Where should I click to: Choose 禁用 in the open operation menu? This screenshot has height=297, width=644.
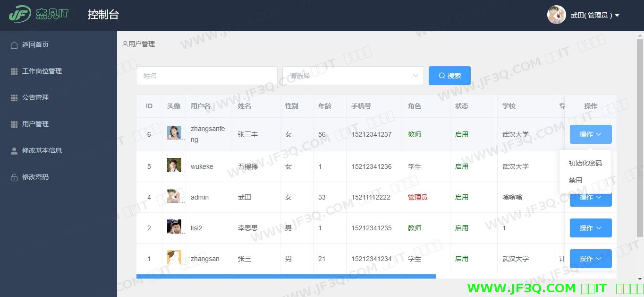click(576, 180)
